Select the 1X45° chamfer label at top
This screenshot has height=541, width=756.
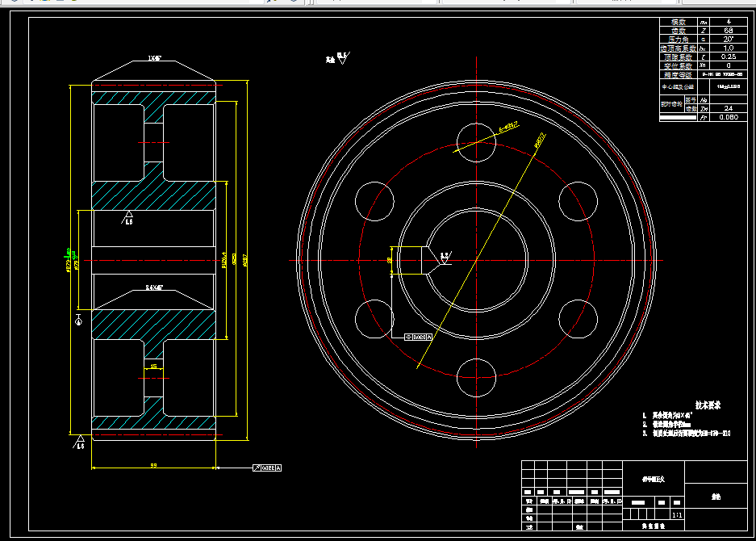tap(154, 58)
